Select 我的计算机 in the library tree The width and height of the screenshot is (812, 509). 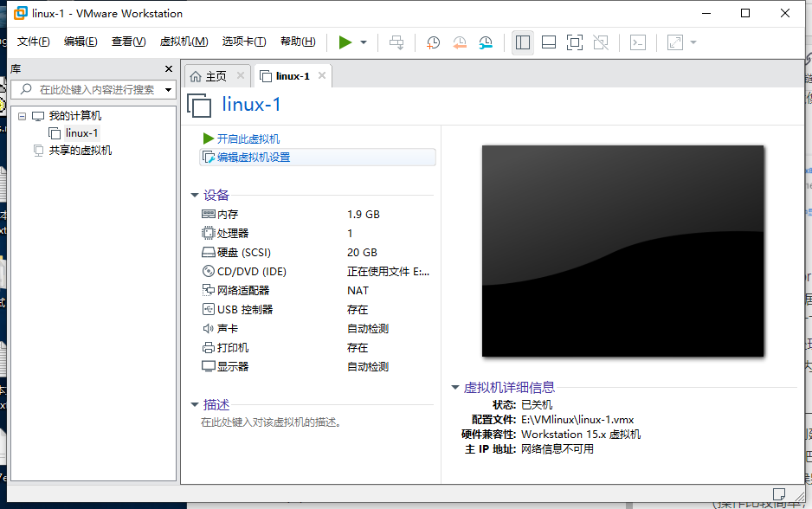pos(75,116)
